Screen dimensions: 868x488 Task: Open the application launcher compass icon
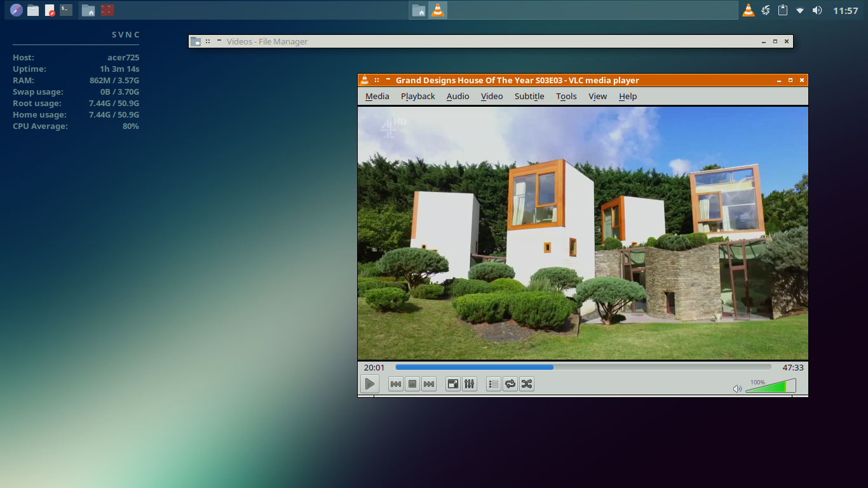17,10
